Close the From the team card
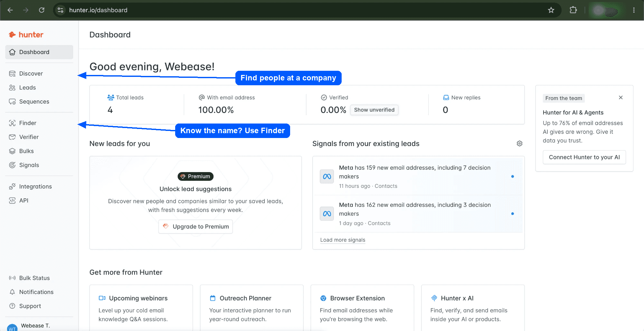 (621, 97)
